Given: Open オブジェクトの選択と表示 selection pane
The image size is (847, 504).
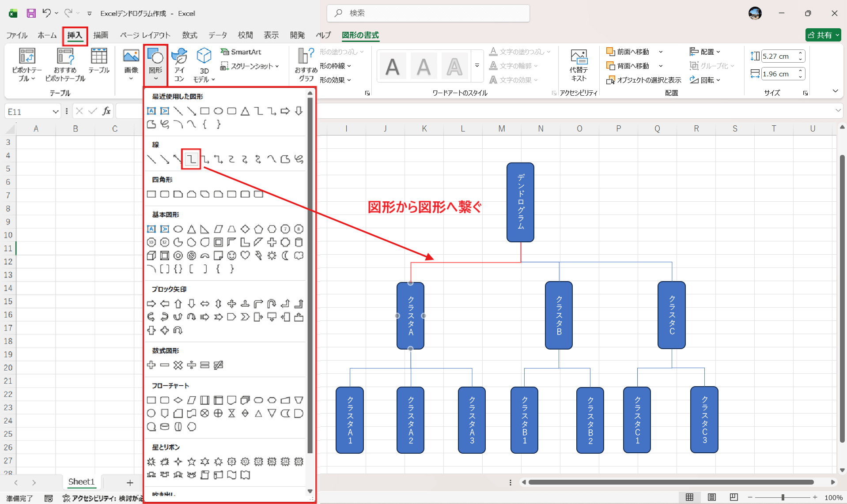Looking at the screenshot, I should click(643, 80).
